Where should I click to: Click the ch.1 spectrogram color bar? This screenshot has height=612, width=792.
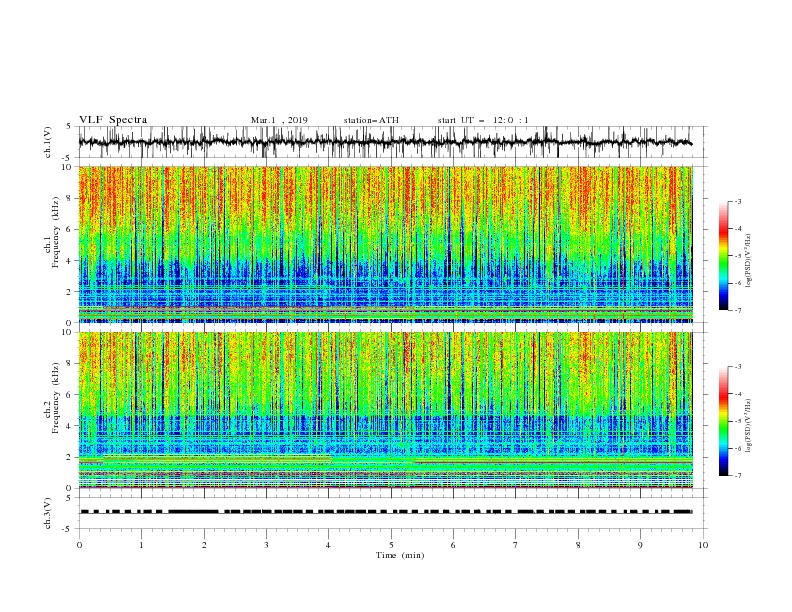coord(724,256)
